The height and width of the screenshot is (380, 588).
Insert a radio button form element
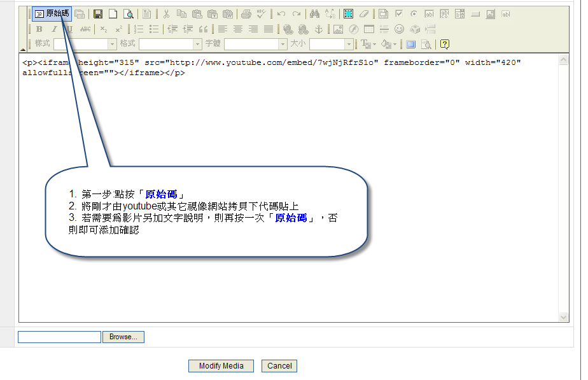[414, 13]
